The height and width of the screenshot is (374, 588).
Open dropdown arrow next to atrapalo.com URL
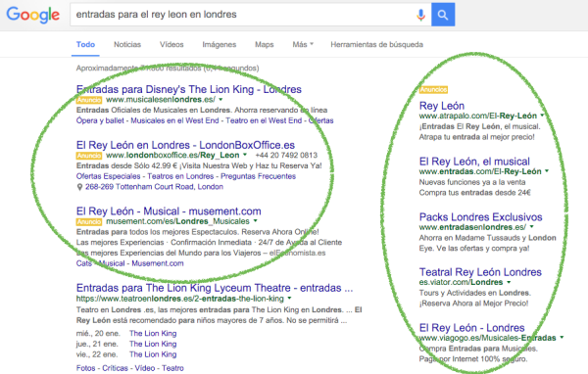542,116
